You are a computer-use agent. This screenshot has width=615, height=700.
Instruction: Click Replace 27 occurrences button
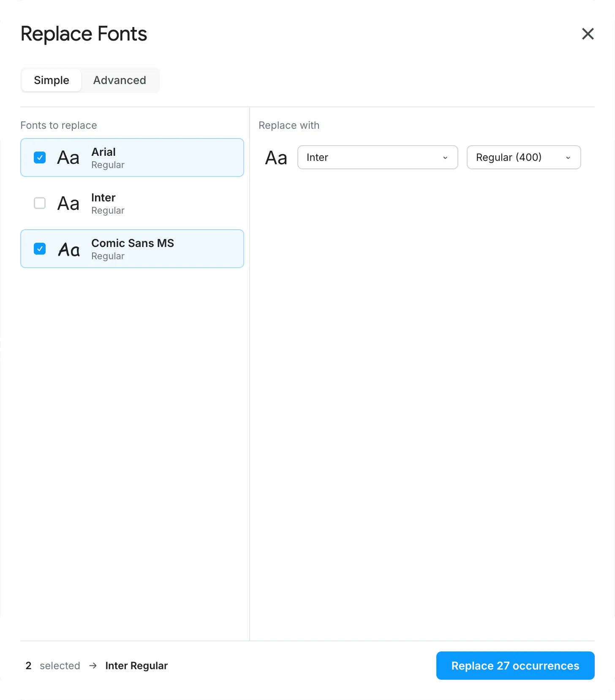[515, 665]
